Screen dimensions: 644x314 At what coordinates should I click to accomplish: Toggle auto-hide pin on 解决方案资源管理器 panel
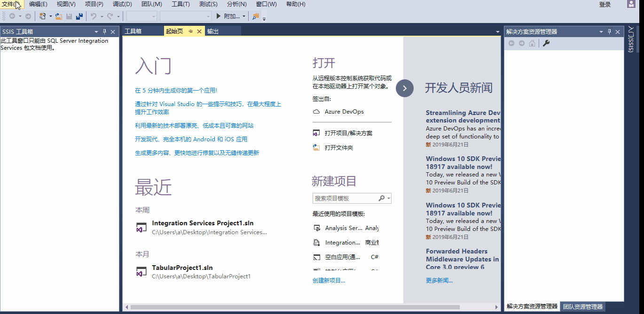pos(609,31)
